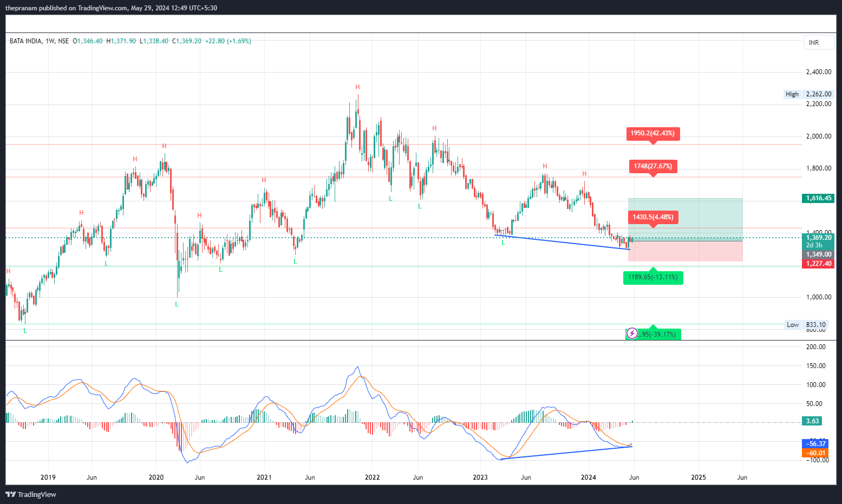
Task: Click the low value L1,338.40
Action: point(154,41)
